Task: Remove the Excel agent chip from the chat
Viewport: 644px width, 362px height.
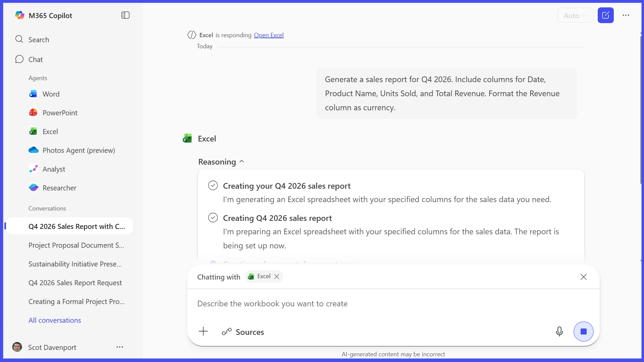Action: tap(277, 277)
